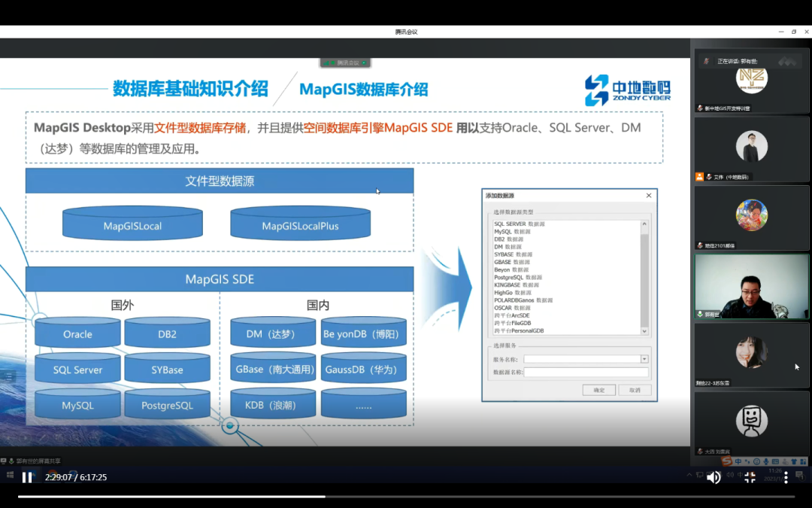
Task: Select DB2 数据源 in the list
Action: [508, 239]
